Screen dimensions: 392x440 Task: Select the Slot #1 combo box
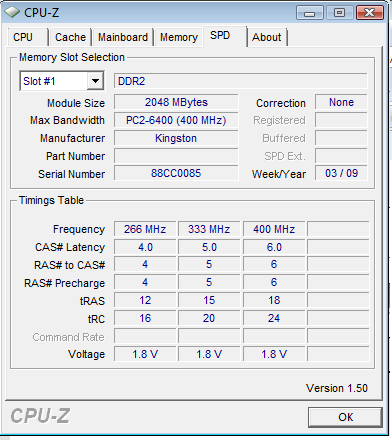tap(62, 81)
